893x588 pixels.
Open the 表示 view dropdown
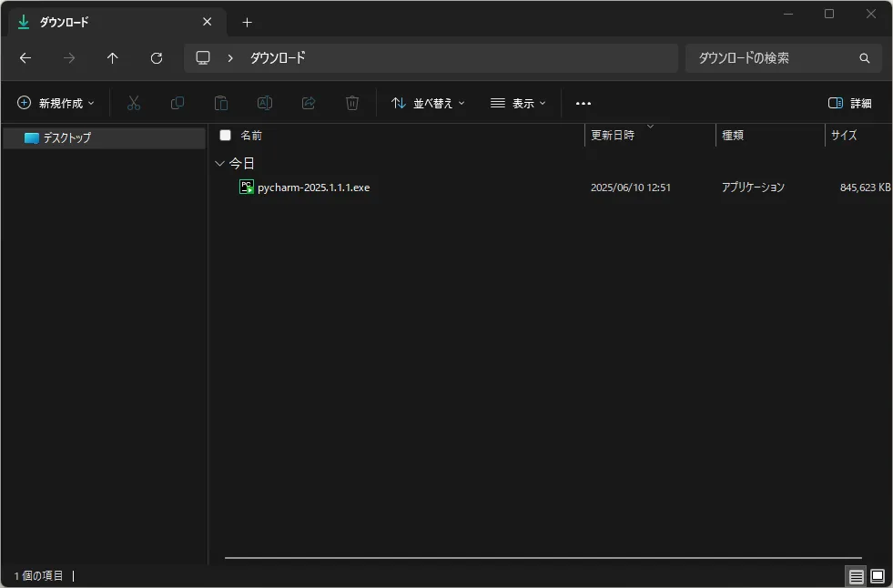pyautogui.click(x=518, y=103)
